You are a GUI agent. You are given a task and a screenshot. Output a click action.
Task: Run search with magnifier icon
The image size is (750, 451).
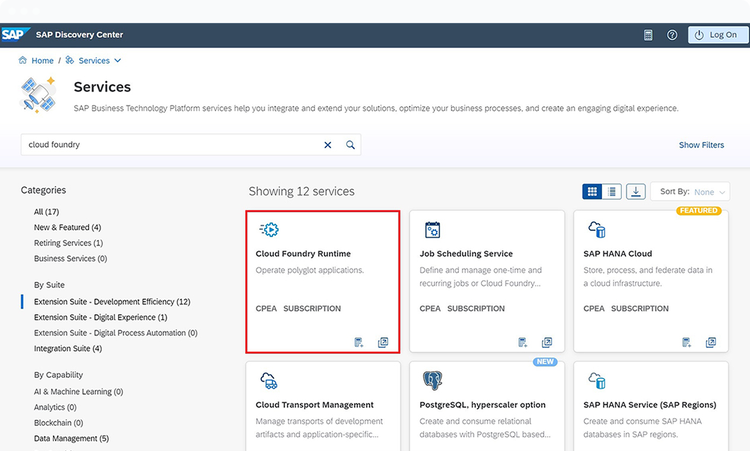[350, 145]
